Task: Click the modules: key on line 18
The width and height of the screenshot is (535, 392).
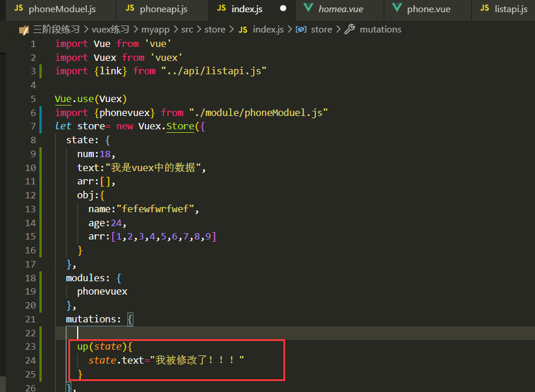Action: [x=88, y=278]
